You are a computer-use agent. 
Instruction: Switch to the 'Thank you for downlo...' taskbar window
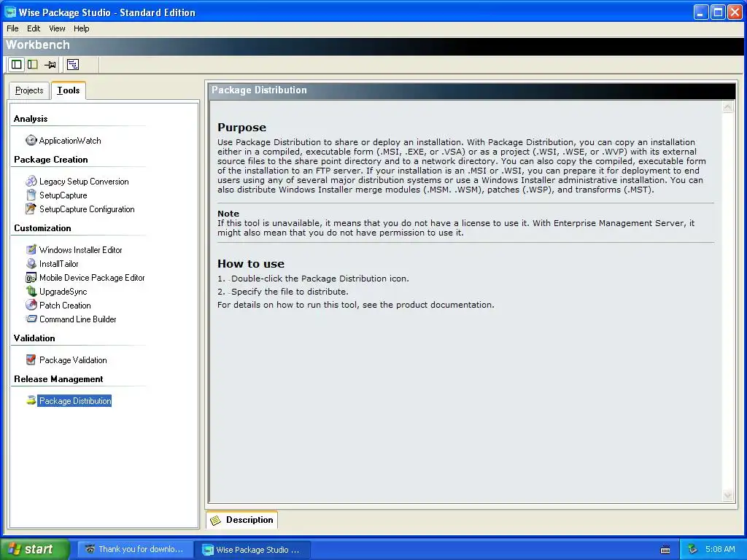coord(135,549)
